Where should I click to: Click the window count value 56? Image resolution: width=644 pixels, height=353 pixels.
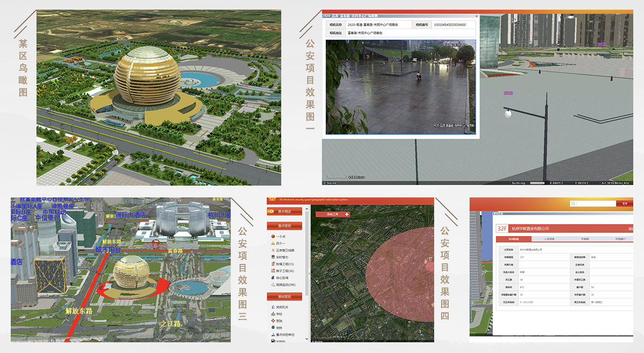pos(592,287)
